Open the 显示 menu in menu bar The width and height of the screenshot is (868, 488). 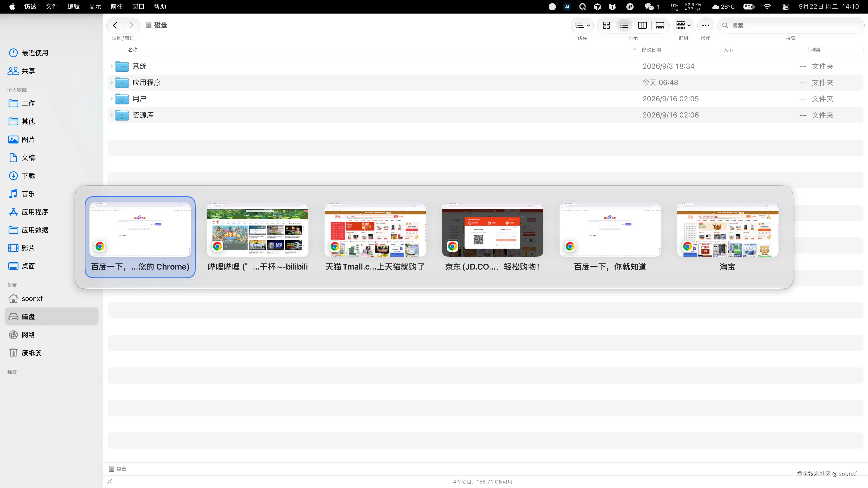(x=95, y=7)
